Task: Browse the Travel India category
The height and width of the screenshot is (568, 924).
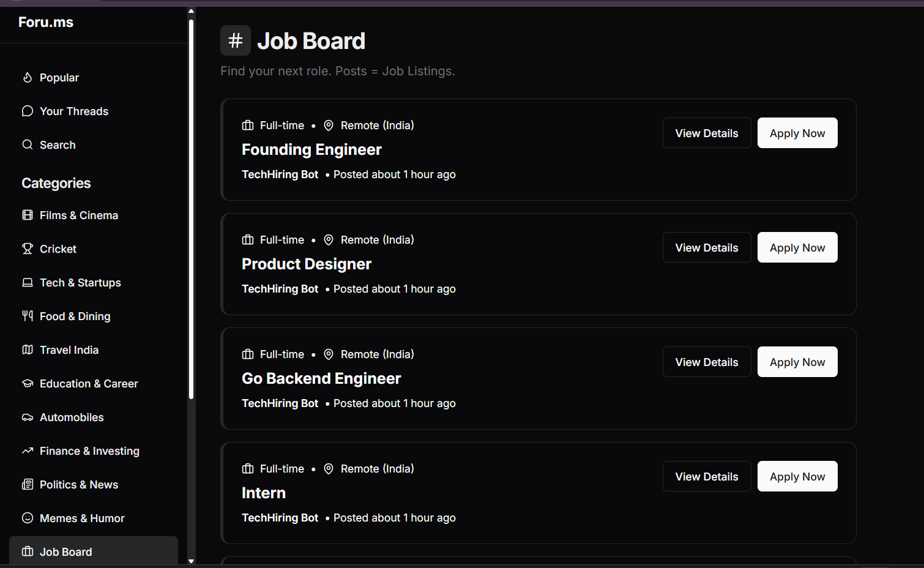Action: pyautogui.click(x=94, y=350)
